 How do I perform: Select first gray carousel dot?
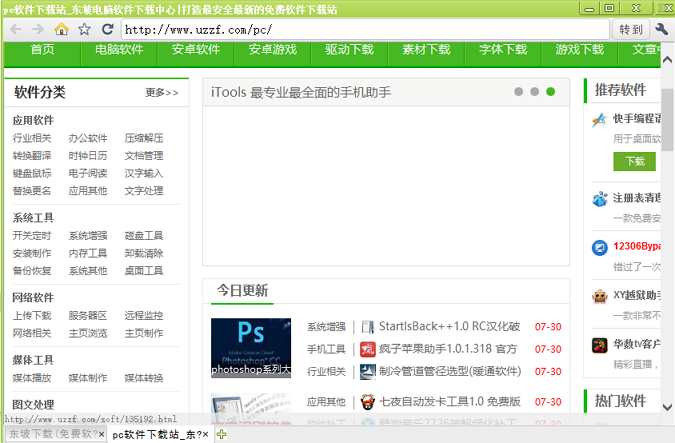[519, 92]
